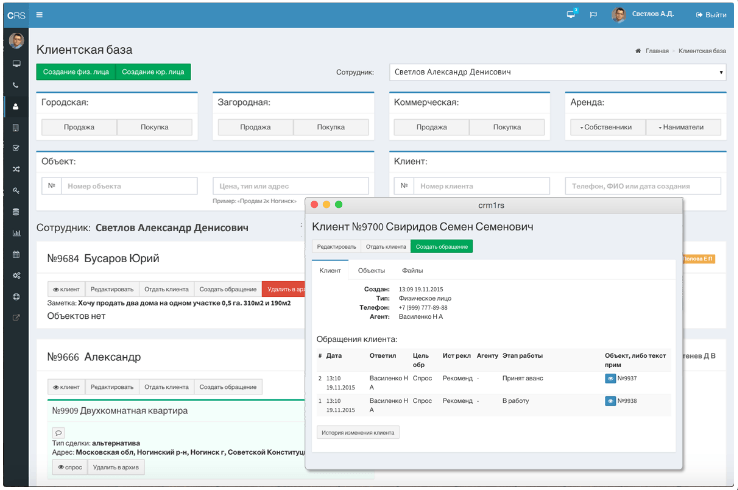The width and height of the screenshot is (738, 490).
Task: View клиент for №9666 Александр
Action: [x=66, y=387]
